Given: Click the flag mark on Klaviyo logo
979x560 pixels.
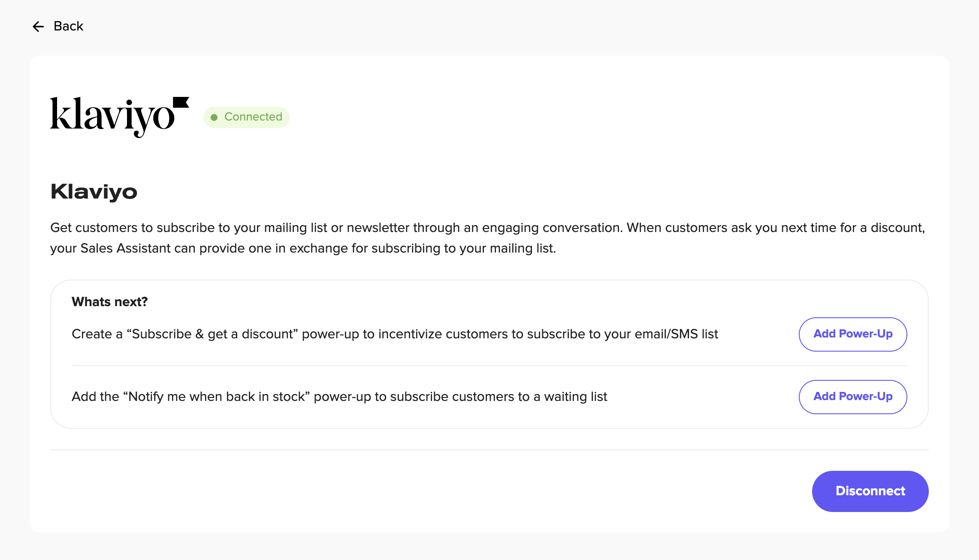Looking at the screenshot, I should [181, 102].
